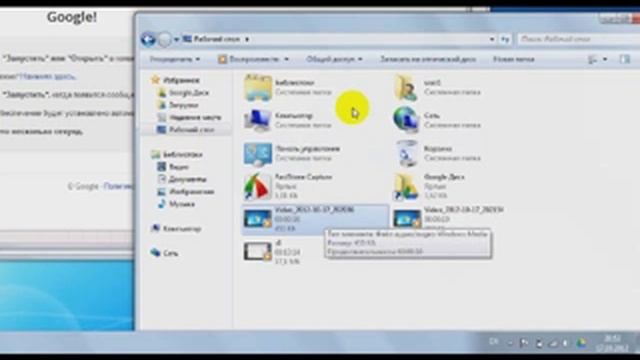The height and width of the screenshot is (360, 640).
Task: Select the Google Диск shortcut icon in the file list
Action: coord(406,187)
